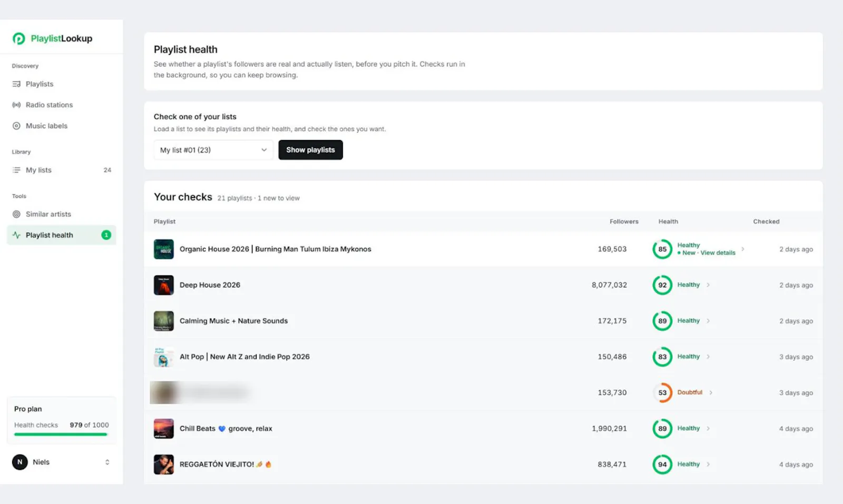This screenshot has width=843, height=504.
Task: Click the My lists count 24
Action: (107, 170)
